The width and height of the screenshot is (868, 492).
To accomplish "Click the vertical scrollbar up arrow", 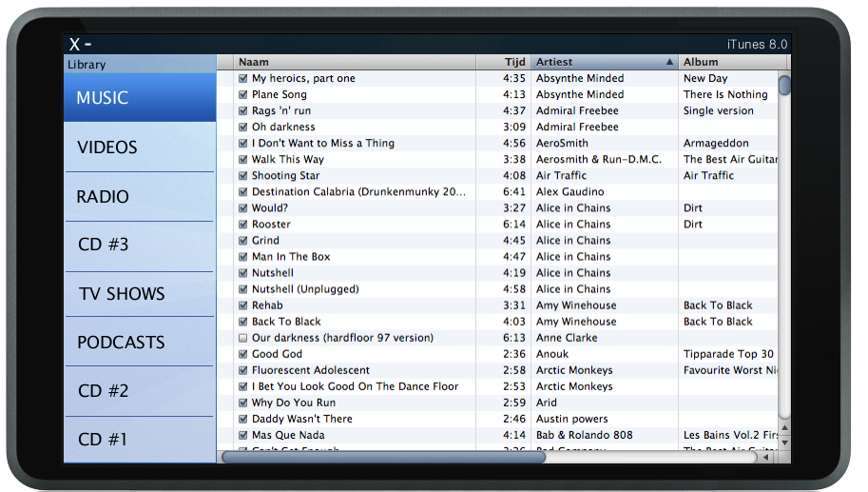I will [784, 427].
